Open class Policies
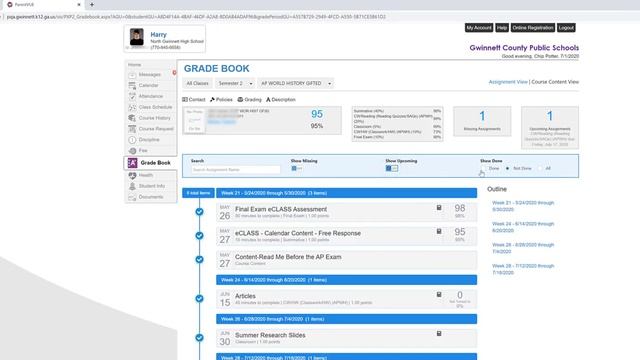 tap(221, 100)
